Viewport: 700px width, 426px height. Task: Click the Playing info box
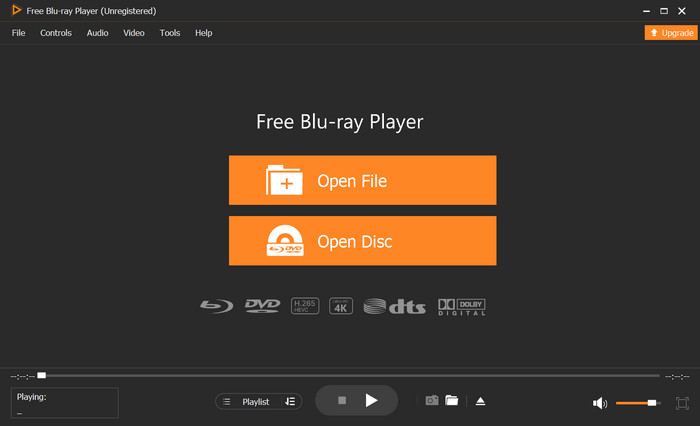tap(65, 403)
